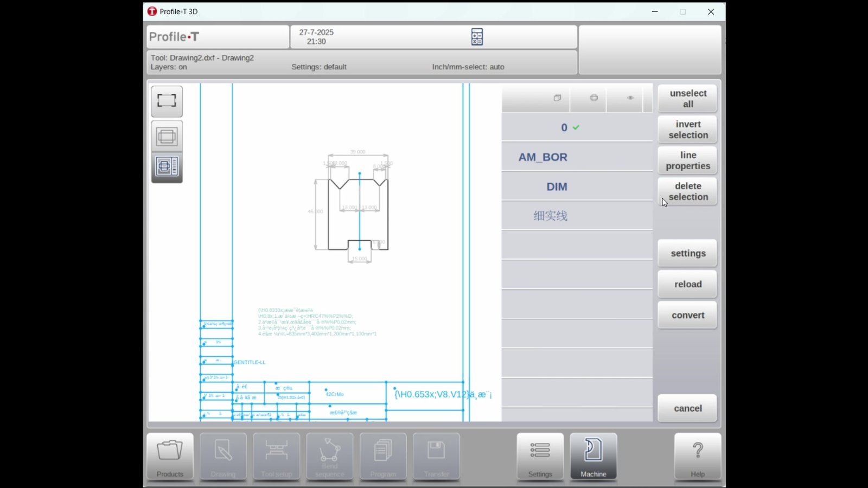Click the {\H0.653x;V8.V12} title text

[x=443, y=394]
